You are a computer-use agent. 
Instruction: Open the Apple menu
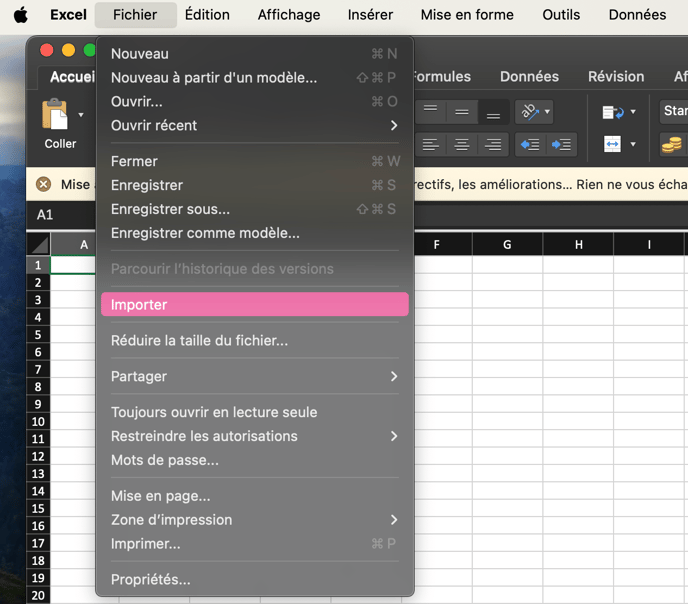point(20,15)
